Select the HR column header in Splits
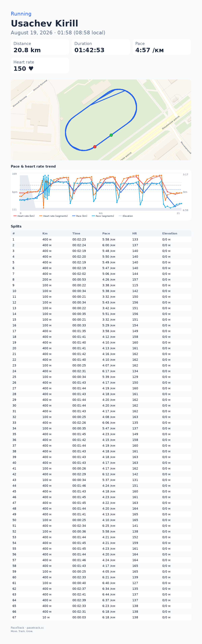Viewport: 202px width, 644px height. coord(134,233)
